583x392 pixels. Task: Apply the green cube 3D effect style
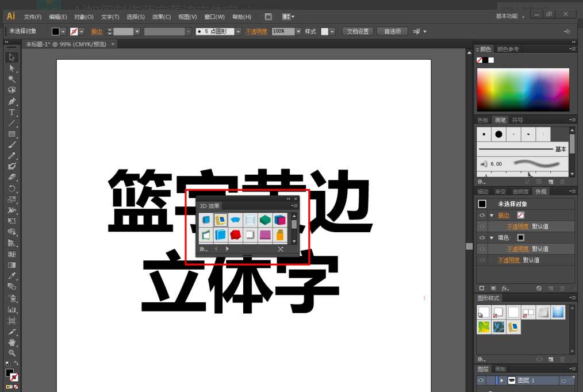[x=265, y=220]
